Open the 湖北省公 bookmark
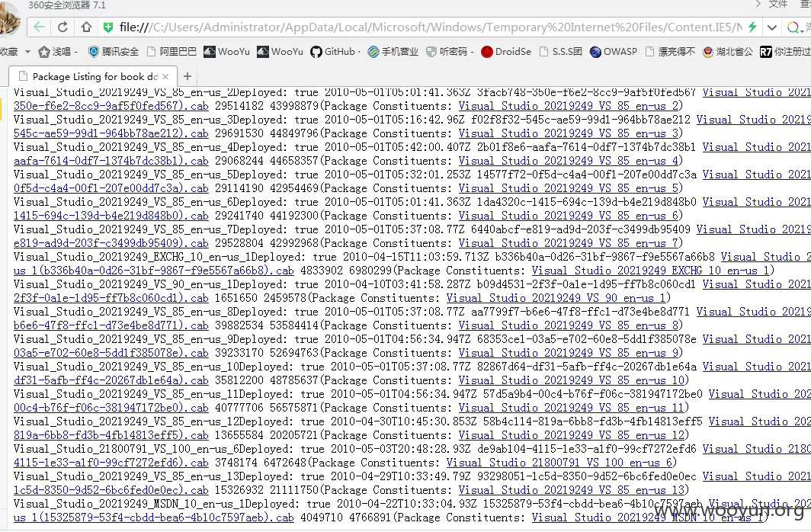Screen dimensions: 811x532 (x=728, y=52)
